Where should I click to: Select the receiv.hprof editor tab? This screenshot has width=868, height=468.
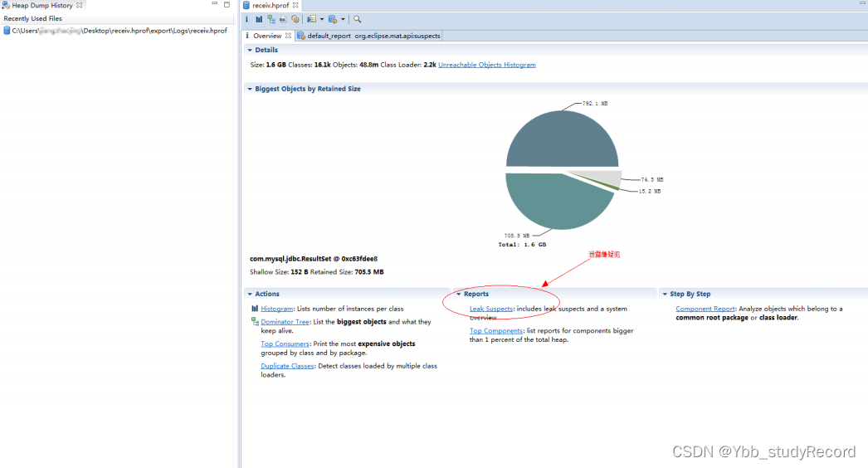click(x=271, y=5)
